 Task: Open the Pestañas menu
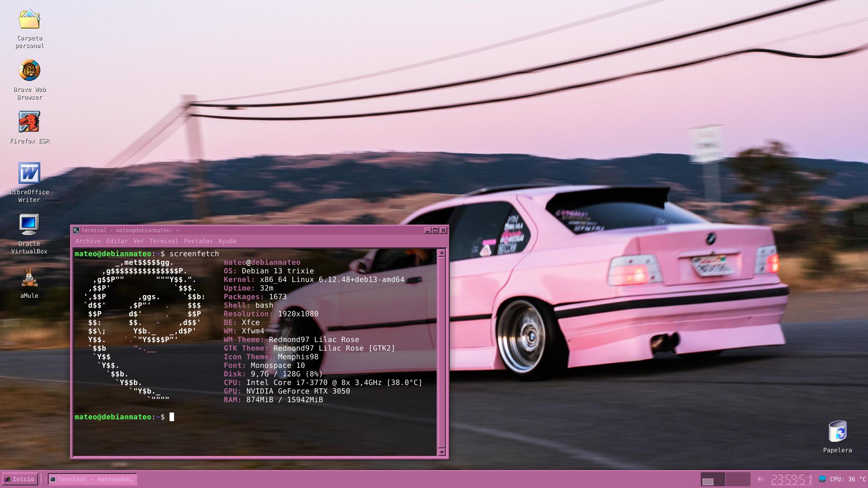coord(198,241)
